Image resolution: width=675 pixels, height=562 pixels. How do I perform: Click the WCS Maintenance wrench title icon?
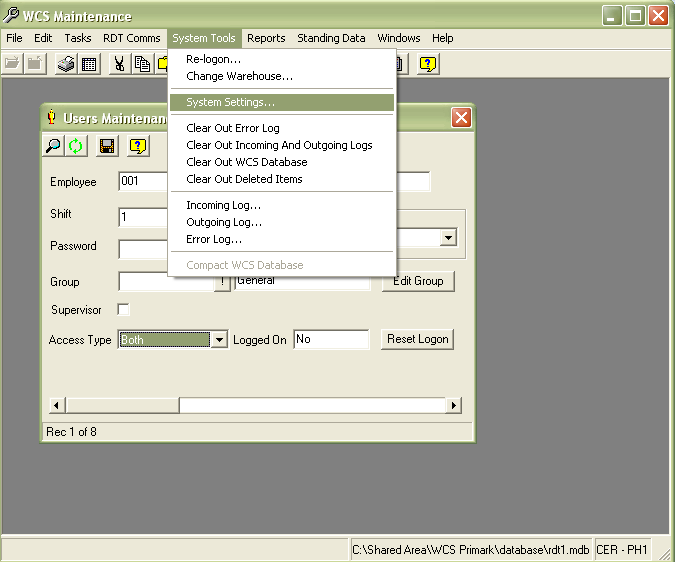[11, 15]
